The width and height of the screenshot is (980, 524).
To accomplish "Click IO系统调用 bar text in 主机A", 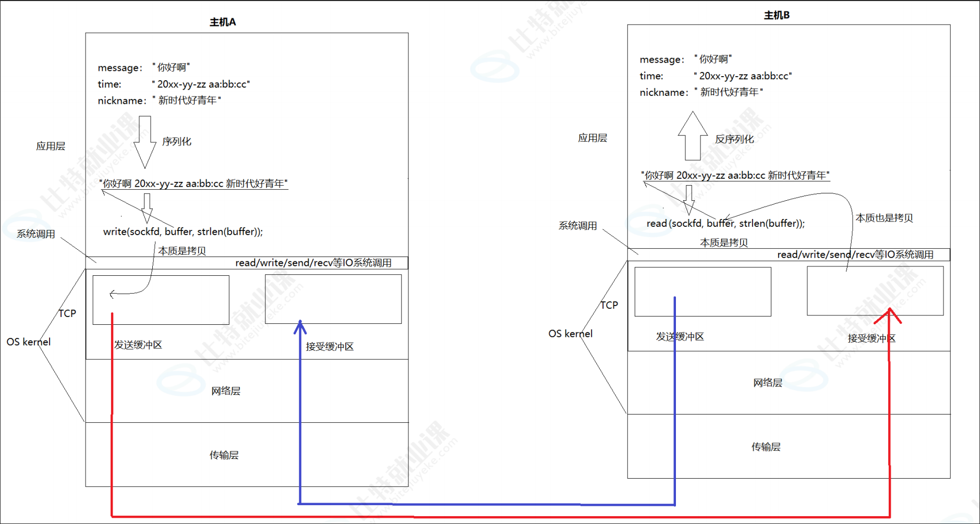I will [x=313, y=263].
